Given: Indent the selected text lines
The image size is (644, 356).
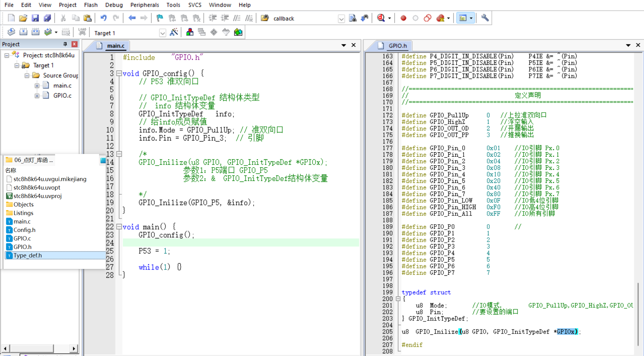Looking at the screenshot, I should 213,18.
